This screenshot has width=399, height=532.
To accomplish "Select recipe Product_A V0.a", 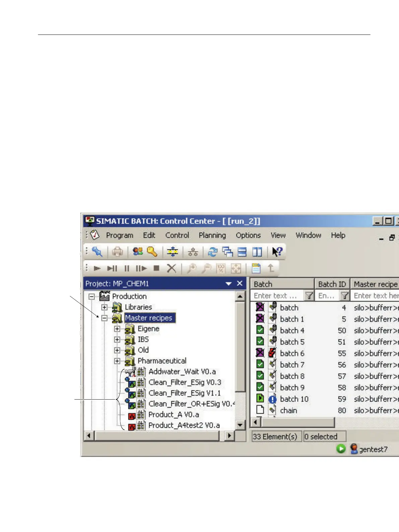I will tap(174, 415).
